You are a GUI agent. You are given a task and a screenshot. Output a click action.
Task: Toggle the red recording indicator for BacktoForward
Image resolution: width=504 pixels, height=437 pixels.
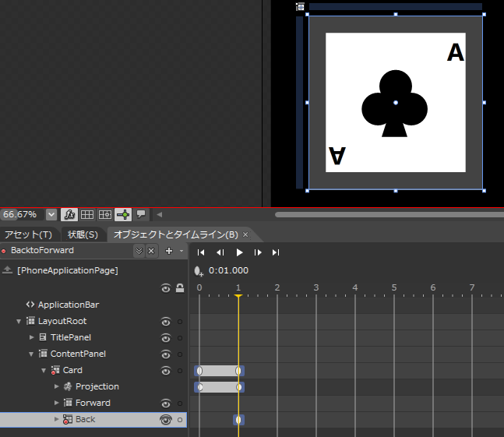4,251
